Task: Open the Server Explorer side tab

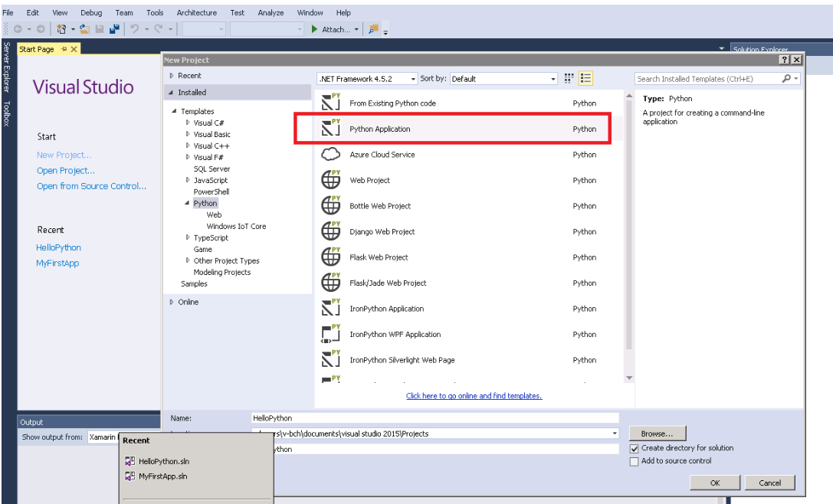Action: coord(6,67)
